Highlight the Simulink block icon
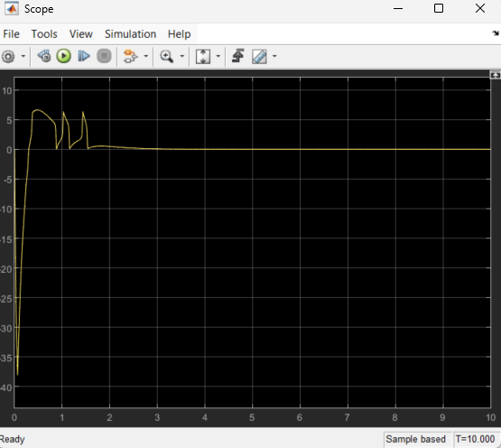 click(130, 56)
